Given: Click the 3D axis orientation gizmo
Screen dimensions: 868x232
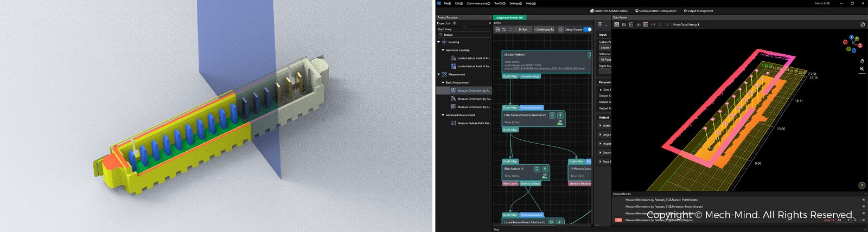Looking at the screenshot, I should pyautogui.click(x=852, y=44).
